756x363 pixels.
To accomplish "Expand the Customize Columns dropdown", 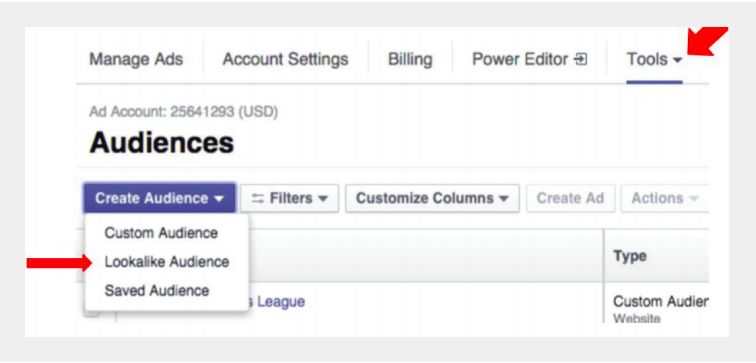I will (x=432, y=198).
